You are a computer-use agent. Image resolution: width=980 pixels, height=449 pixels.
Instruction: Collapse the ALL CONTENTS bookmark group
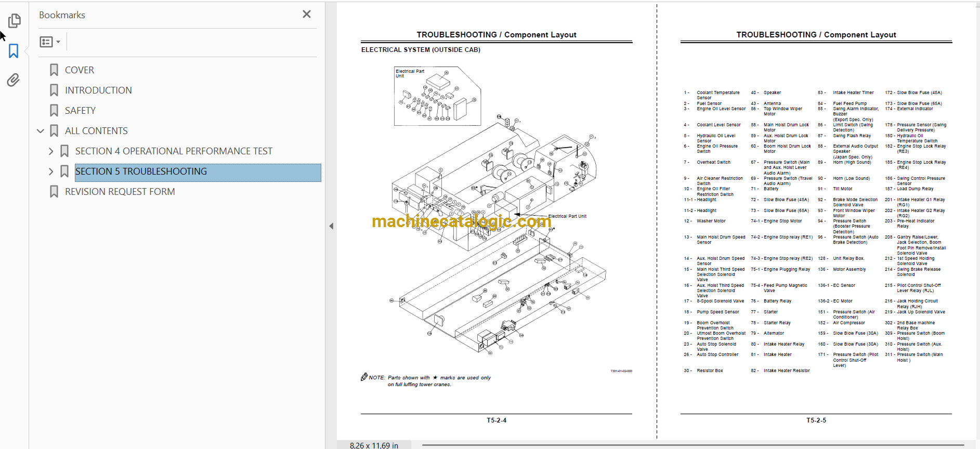41,131
